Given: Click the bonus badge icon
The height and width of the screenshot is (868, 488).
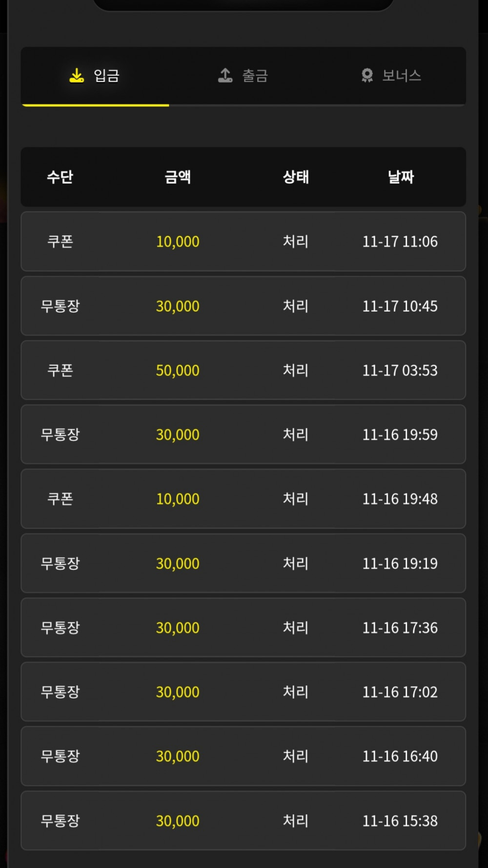Looking at the screenshot, I should point(367,75).
